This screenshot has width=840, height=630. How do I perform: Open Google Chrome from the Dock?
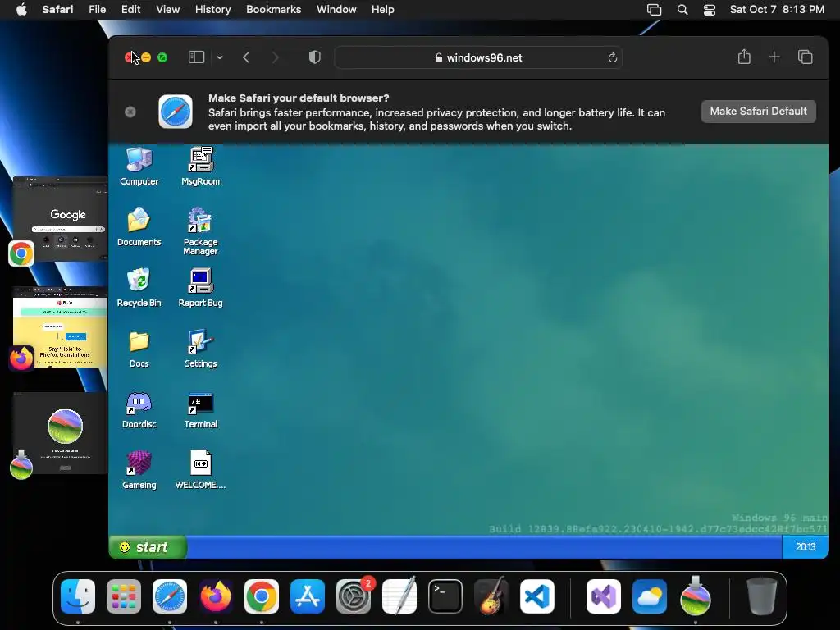(262, 596)
